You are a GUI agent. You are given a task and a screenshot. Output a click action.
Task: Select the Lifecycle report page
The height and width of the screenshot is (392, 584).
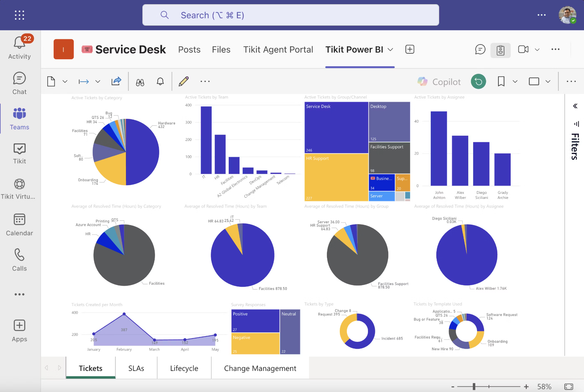184,368
